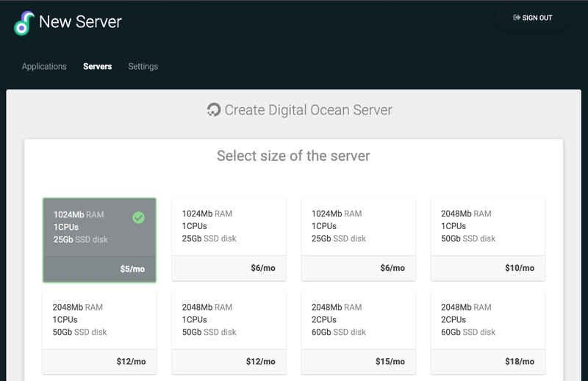Select the $10/mo 2048Mb server plan
The width and height of the screenshot is (588, 381).
[x=487, y=239]
